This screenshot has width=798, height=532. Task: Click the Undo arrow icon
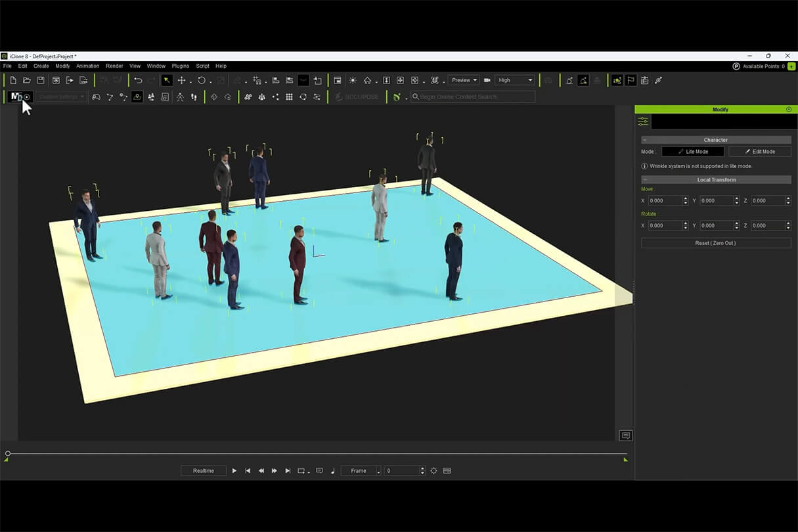click(x=138, y=80)
